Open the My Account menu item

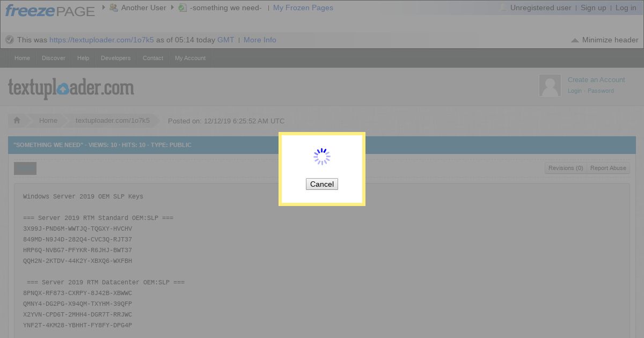(x=190, y=58)
